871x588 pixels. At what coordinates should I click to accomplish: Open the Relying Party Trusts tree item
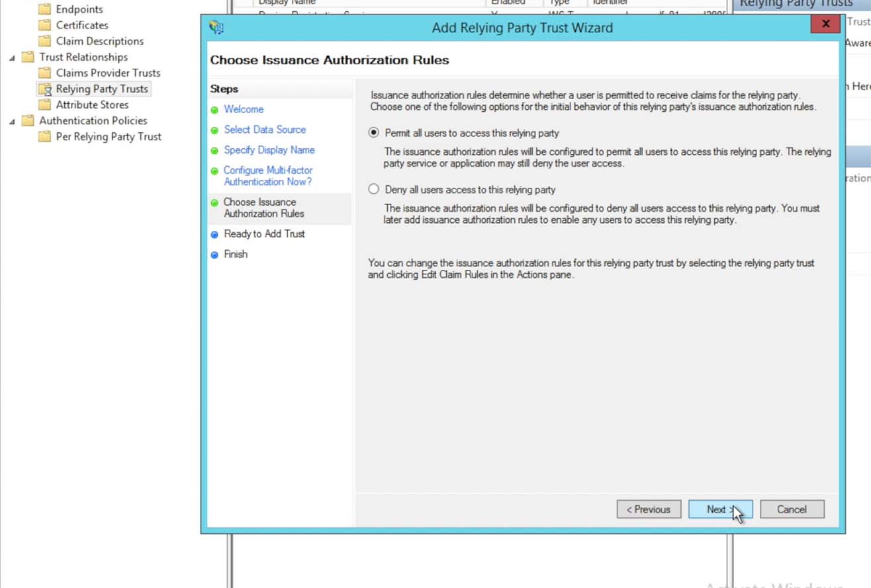(x=101, y=89)
